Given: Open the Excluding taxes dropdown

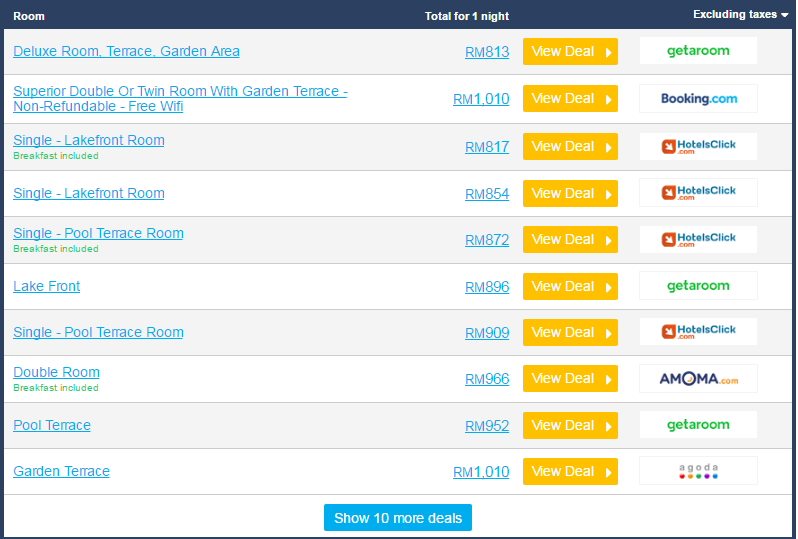Looking at the screenshot, I should [x=740, y=15].
